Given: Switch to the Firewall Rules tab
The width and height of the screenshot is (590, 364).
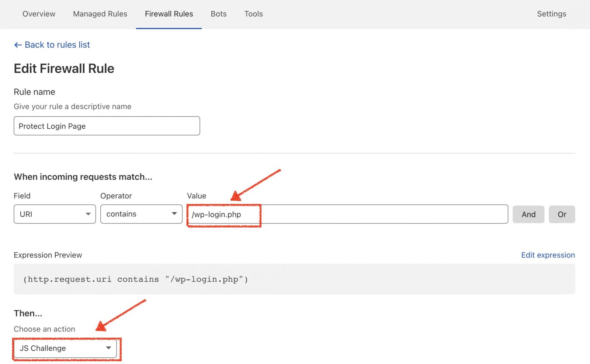Looking at the screenshot, I should coord(169,14).
